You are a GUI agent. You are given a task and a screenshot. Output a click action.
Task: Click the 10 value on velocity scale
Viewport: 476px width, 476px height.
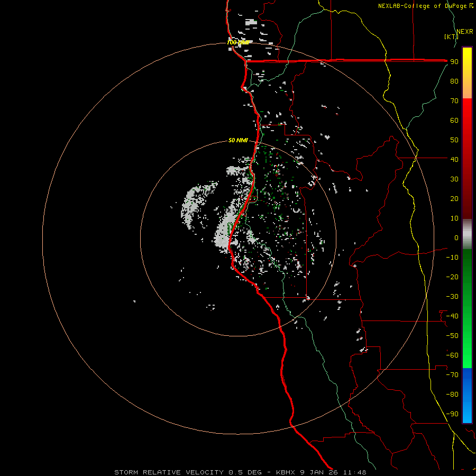click(454, 218)
